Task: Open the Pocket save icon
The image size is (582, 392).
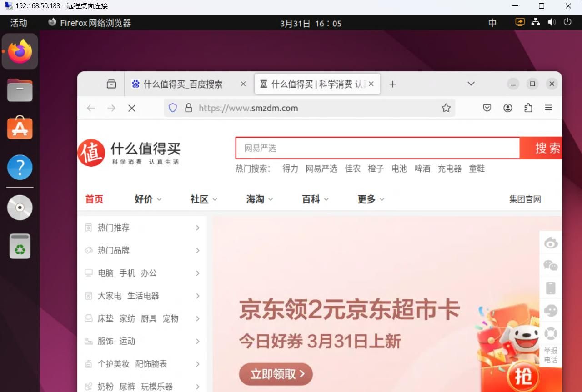Action: [x=487, y=108]
